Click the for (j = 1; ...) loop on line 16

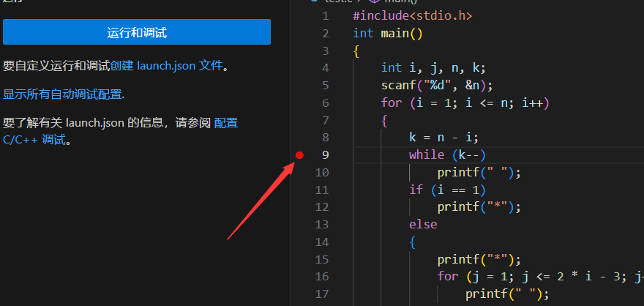(x=541, y=277)
